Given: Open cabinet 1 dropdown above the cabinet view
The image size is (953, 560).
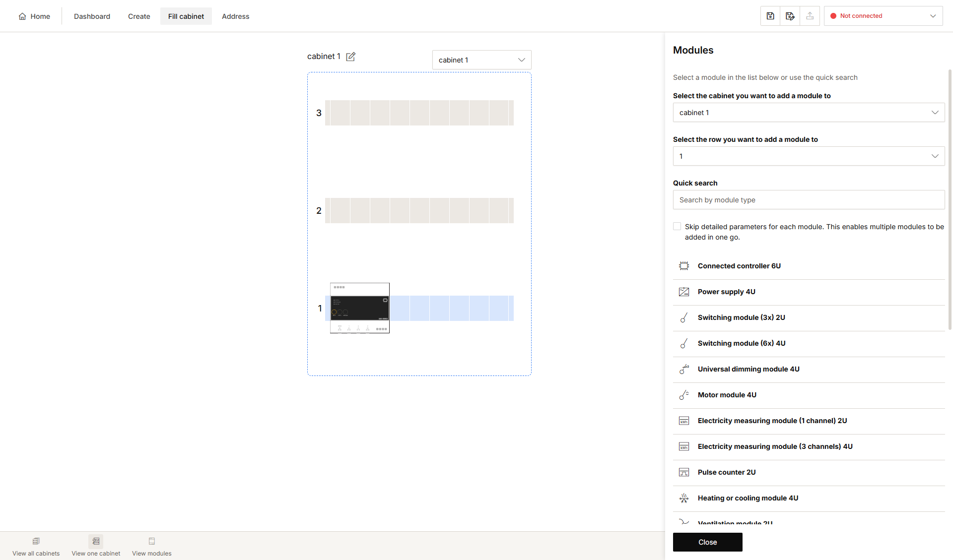Looking at the screenshot, I should (x=481, y=60).
